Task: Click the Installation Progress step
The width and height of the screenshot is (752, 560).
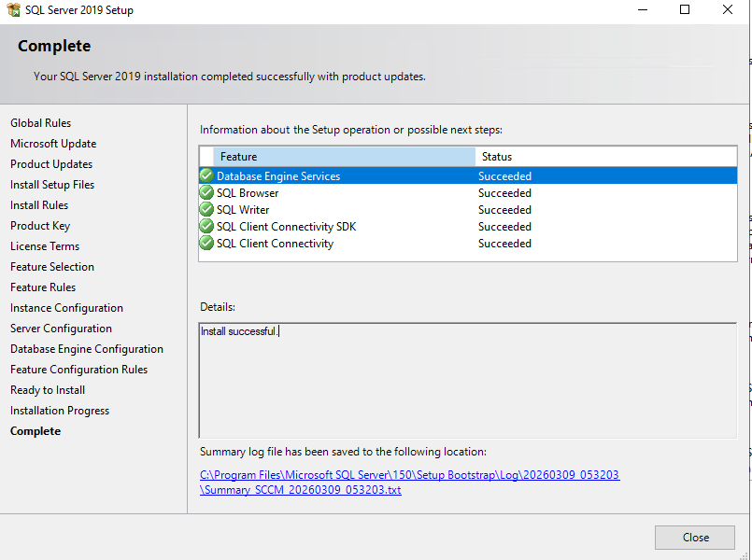Action: [60, 411]
